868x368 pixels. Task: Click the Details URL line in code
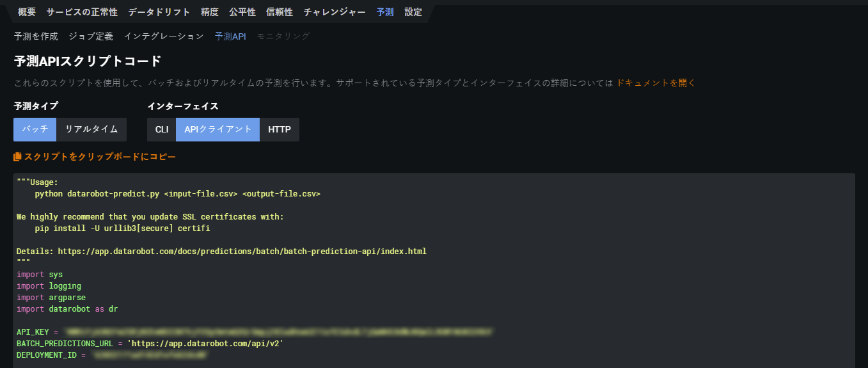pyautogui.click(x=221, y=251)
